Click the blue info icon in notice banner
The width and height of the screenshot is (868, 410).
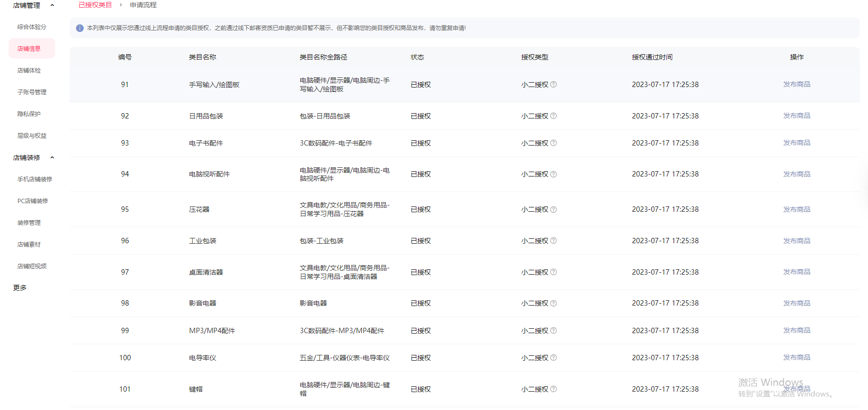click(x=80, y=28)
